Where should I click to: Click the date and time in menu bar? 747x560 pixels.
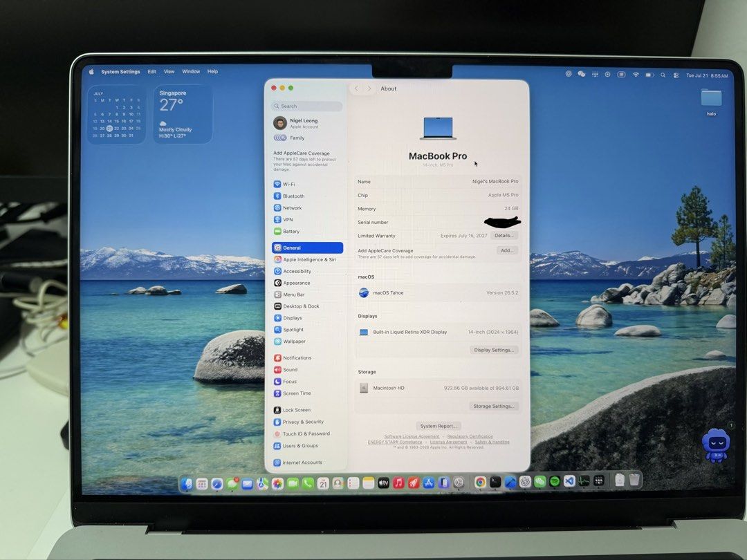[x=707, y=76]
